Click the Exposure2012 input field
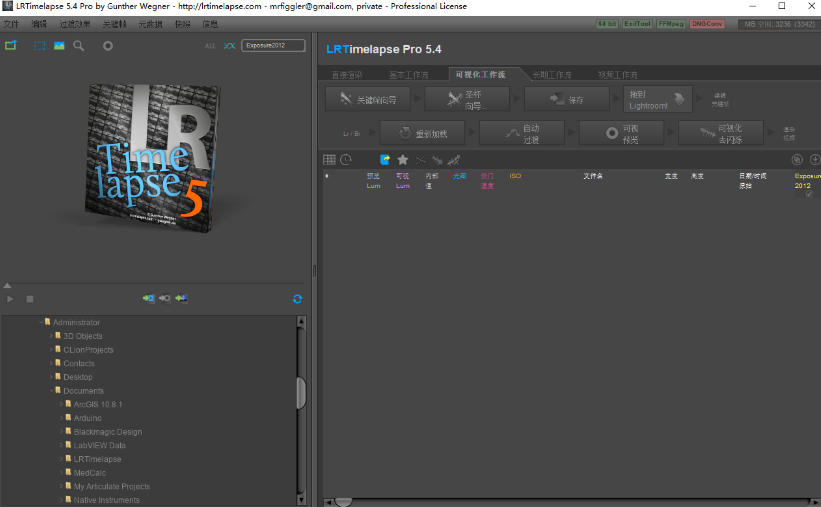 (x=272, y=46)
